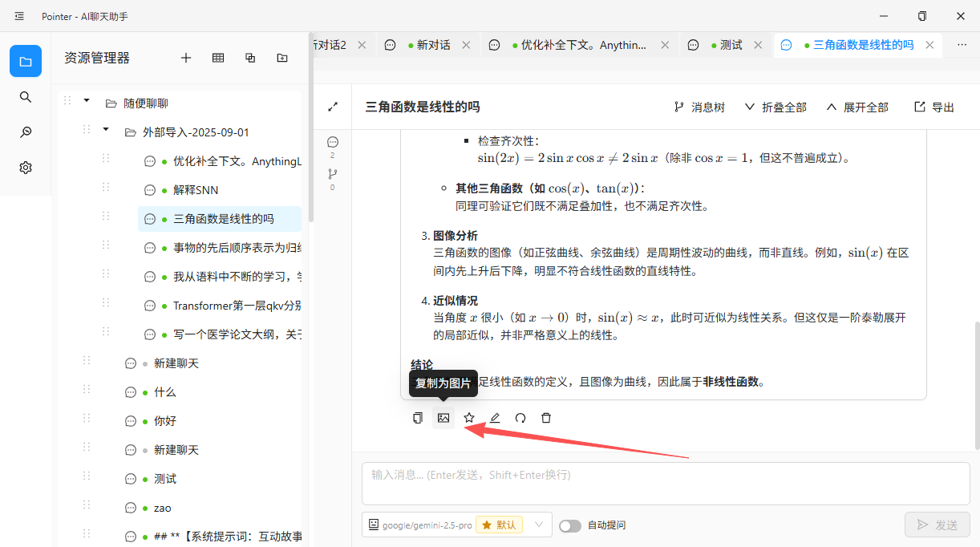980x547 pixels.
Task: Collapse all messages with 折叠全部
Action: click(x=775, y=107)
